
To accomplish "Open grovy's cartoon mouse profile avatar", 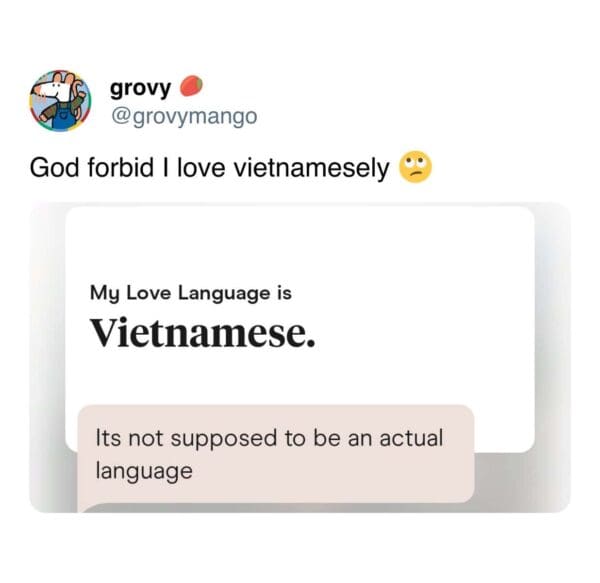I will click(x=60, y=101).
